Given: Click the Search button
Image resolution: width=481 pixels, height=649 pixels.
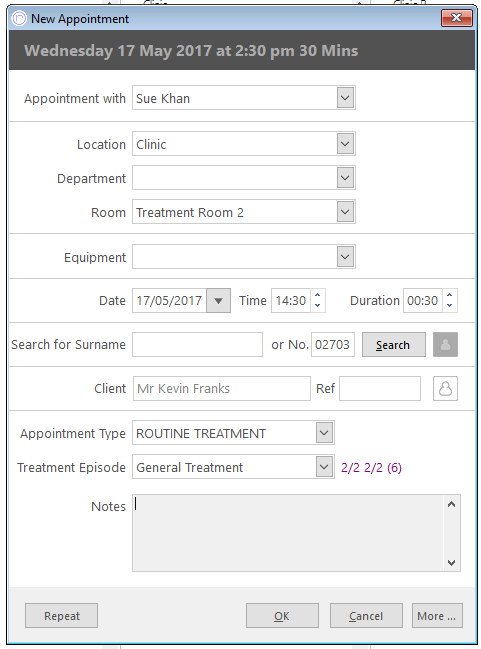Looking at the screenshot, I should pos(394,344).
